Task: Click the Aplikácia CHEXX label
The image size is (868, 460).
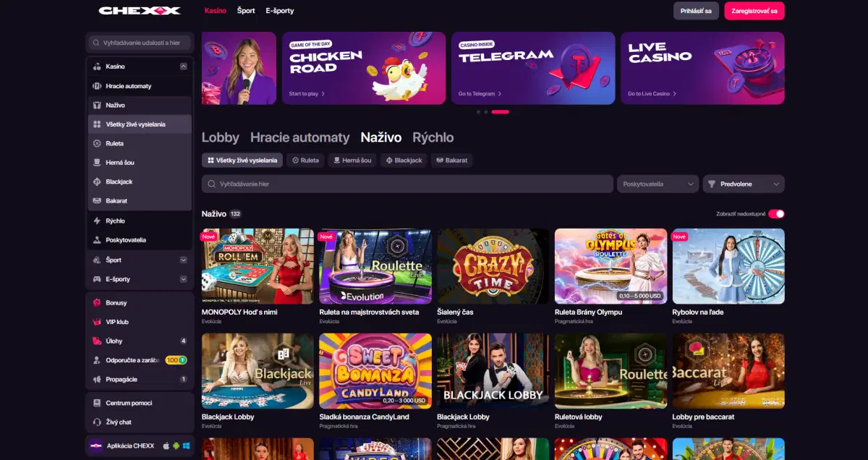Action: (x=130, y=446)
